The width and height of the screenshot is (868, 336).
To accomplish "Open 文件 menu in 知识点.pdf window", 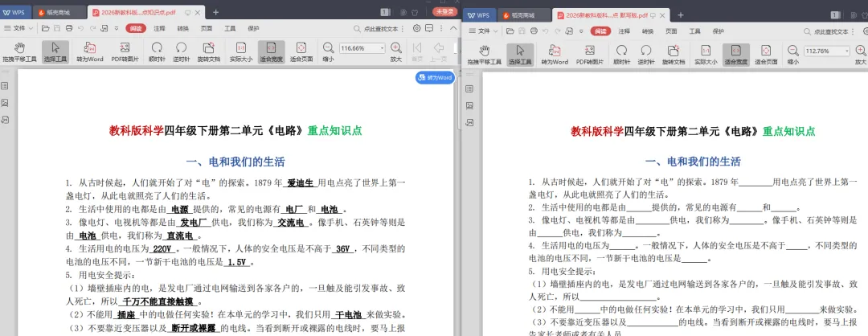I will [18, 28].
